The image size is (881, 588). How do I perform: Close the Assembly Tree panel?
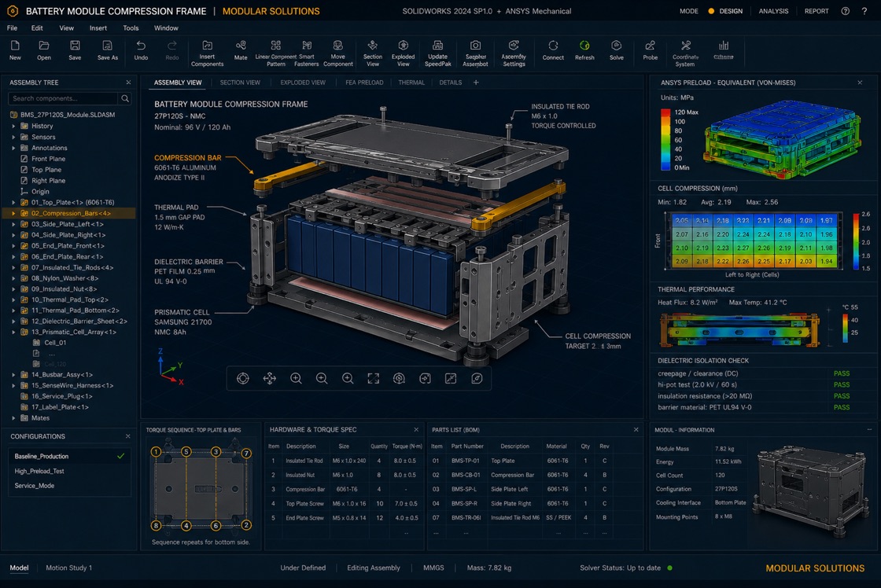(x=128, y=83)
